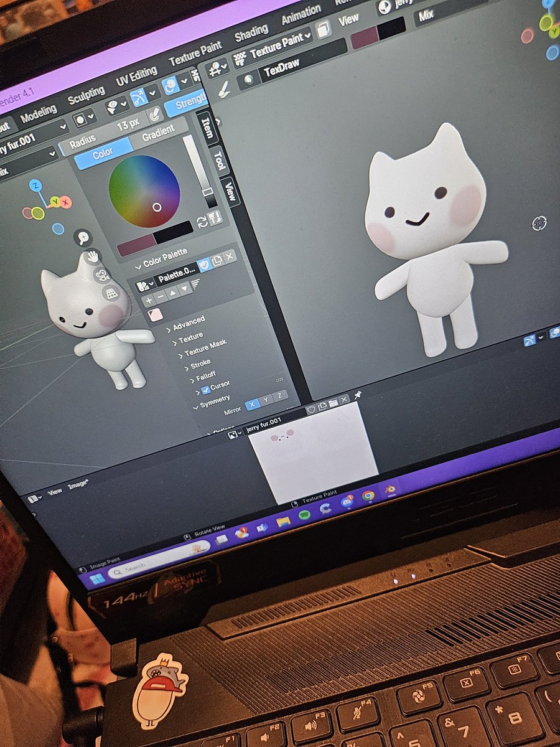
Task: Select the Color tab in brush settings
Action: point(103,153)
